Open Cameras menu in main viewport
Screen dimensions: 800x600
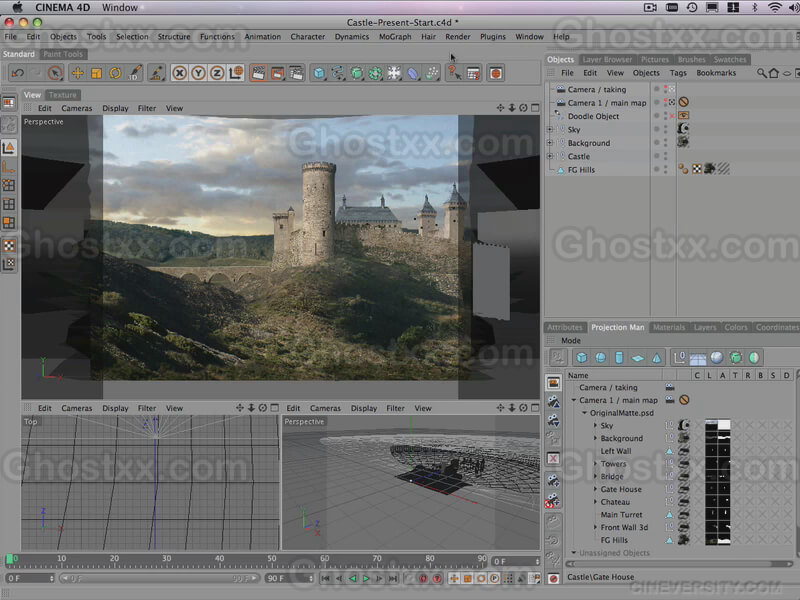pyautogui.click(x=77, y=108)
